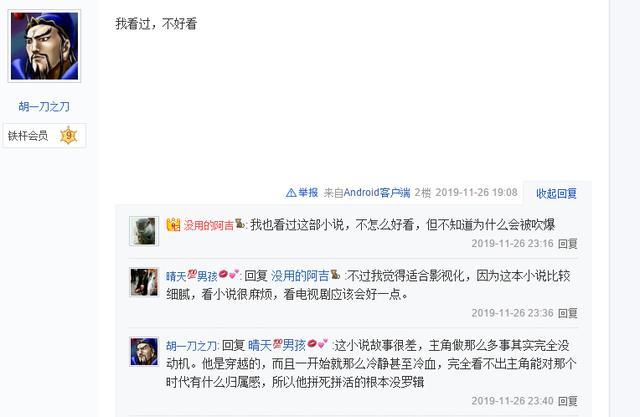Open 没用的阿吉 username in the first reply
The image size is (640, 417).
tap(208, 225)
